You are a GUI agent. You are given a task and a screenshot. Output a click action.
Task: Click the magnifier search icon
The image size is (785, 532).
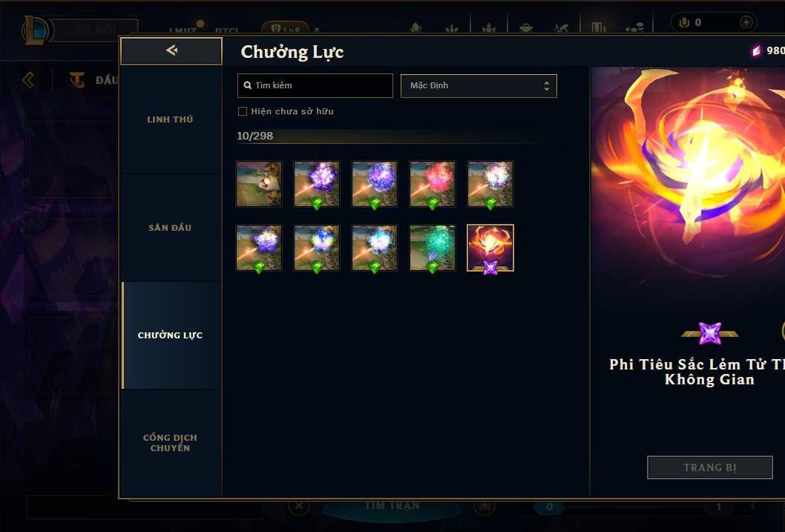click(247, 85)
